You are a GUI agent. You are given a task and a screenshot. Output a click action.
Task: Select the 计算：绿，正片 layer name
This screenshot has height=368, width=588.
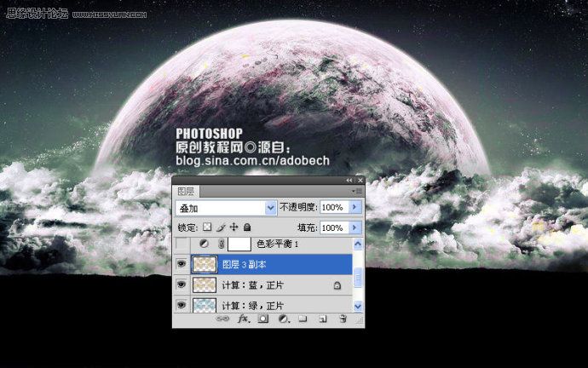[253, 306]
